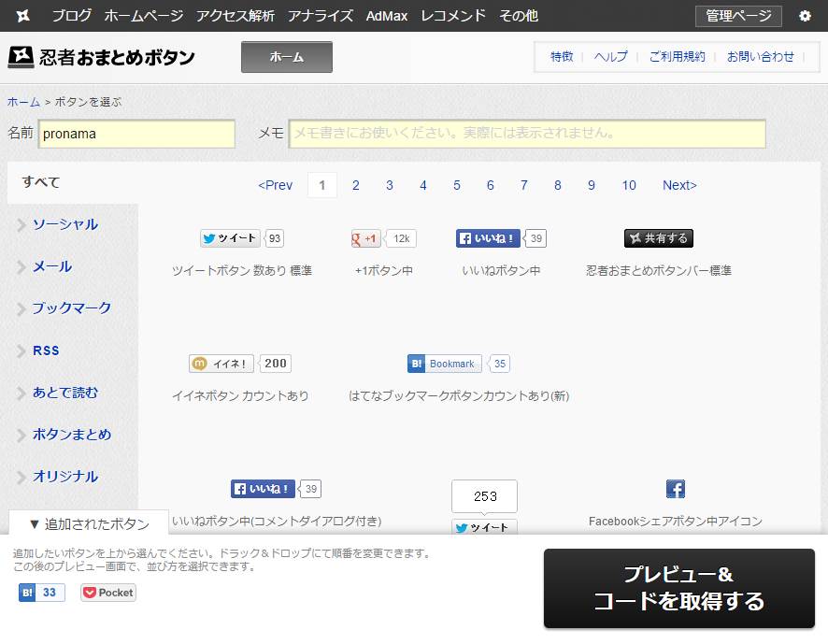Collapse the 追加されたボタン panel
Viewport: 828px width, 644px height.
pos(89,523)
